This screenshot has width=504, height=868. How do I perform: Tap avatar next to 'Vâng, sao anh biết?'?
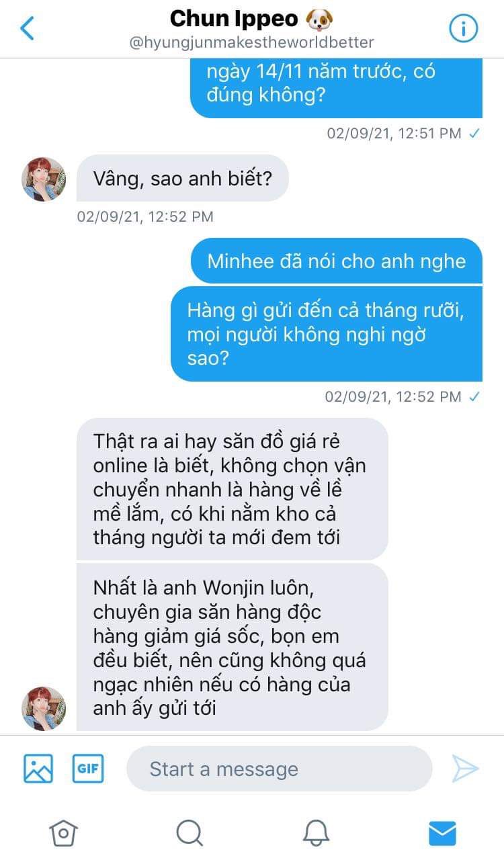coord(44,179)
